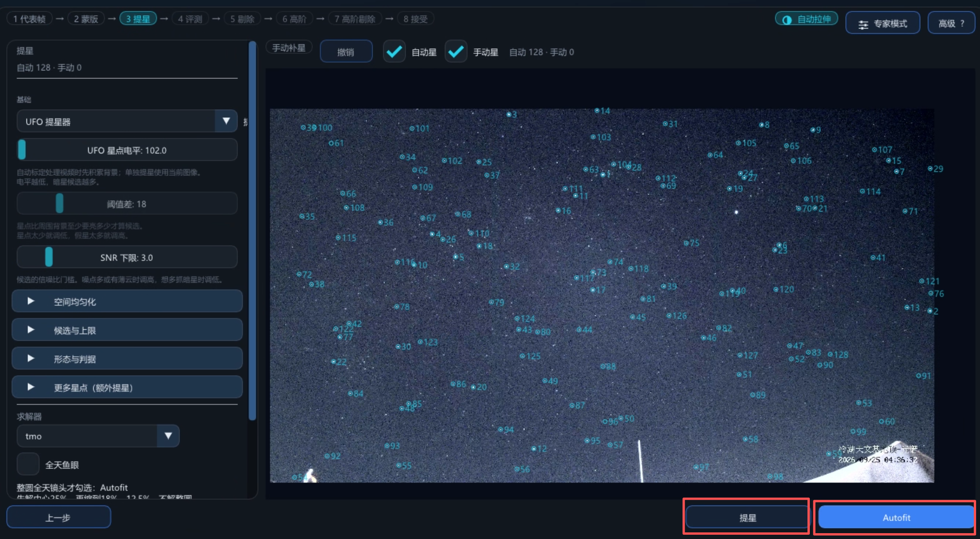Click star marker 75 in the image
This screenshot has width=980, height=539.
[686, 243]
